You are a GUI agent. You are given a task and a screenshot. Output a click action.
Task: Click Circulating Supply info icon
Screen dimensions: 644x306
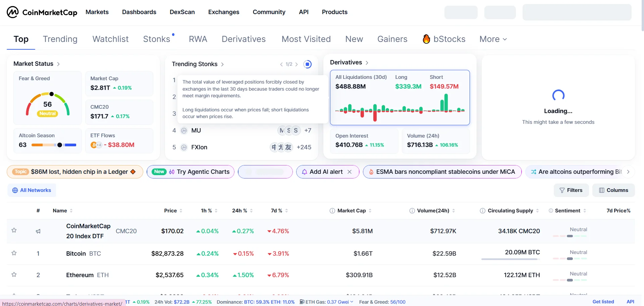(x=483, y=211)
